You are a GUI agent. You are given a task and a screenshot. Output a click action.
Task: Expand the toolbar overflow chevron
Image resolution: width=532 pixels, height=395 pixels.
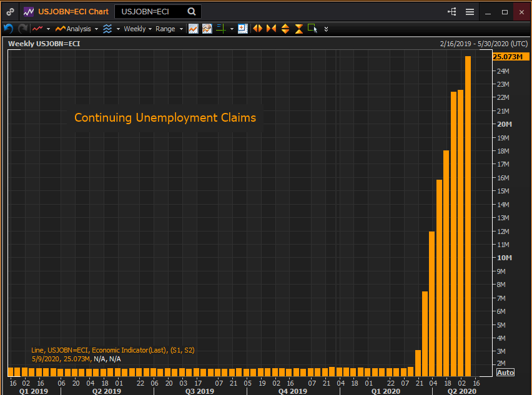pyautogui.click(x=326, y=29)
